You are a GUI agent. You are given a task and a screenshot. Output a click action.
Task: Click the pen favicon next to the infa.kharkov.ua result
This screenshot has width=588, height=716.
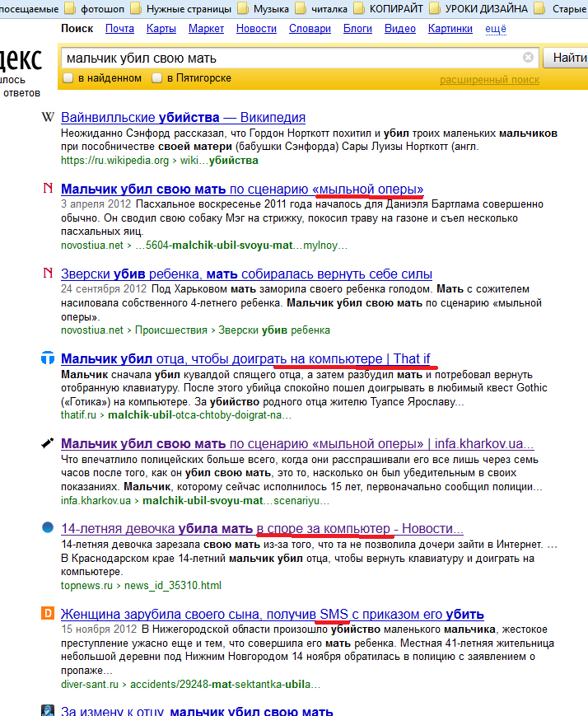[48, 443]
